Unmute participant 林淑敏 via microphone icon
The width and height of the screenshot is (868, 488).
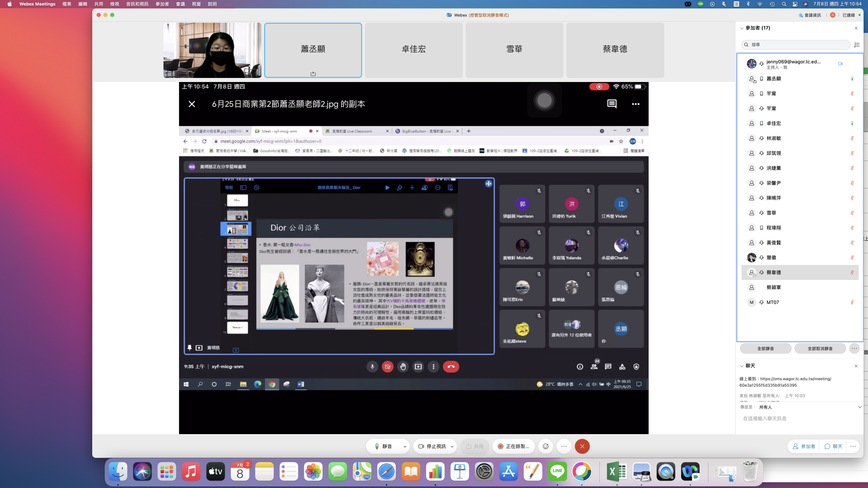pos(852,138)
